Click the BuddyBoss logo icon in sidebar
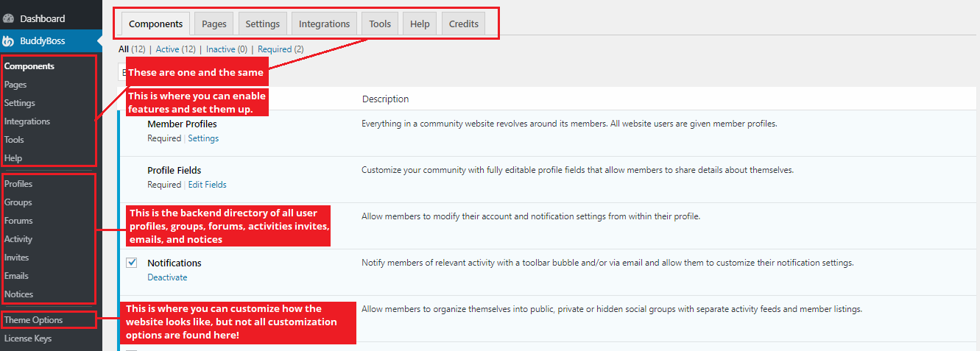Viewport: 980px width, 351px height. [9, 41]
